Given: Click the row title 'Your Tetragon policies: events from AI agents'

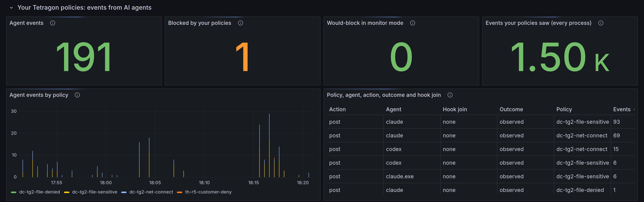Looking at the screenshot, I should pyautogui.click(x=84, y=8).
